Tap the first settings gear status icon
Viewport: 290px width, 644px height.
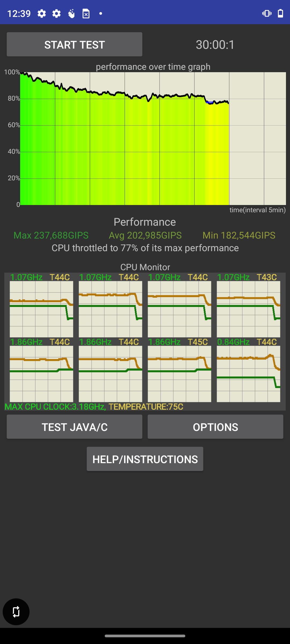pyautogui.click(x=42, y=13)
